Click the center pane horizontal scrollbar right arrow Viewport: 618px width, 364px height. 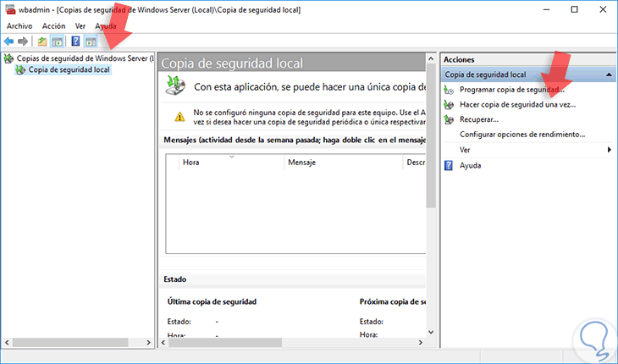[421, 343]
